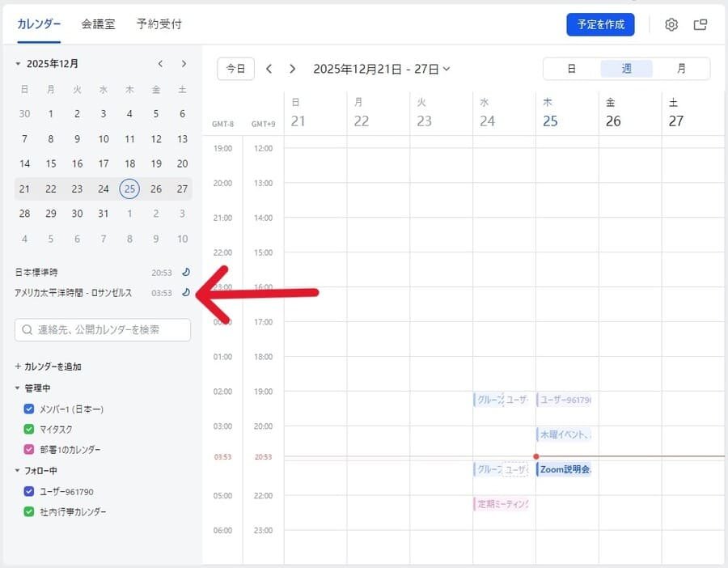Open date range dropdown 2025年12月21日 - 27日
Image resolution: width=728 pixels, height=568 pixels.
coord(381,69)
